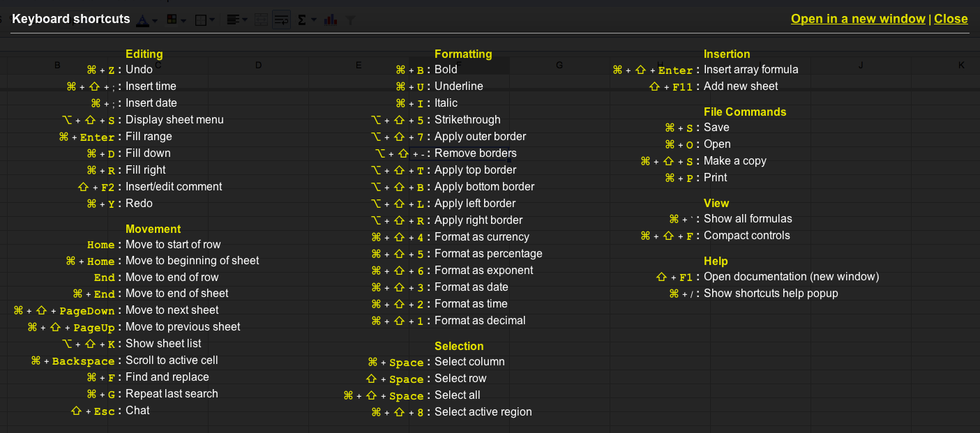This screenshot has height=433, width=980.
Task: Select column D header
Action: pos(259,66)
